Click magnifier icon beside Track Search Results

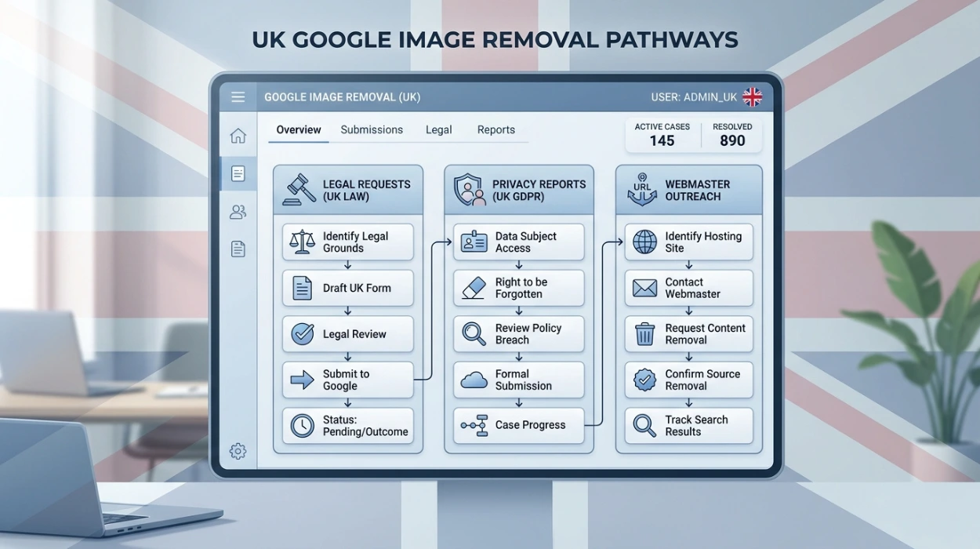click(644, 426)
